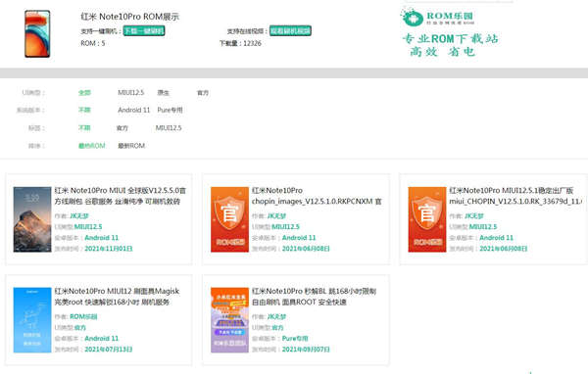
Task: Click the ROM：5 count text
Action: [93, 43]
